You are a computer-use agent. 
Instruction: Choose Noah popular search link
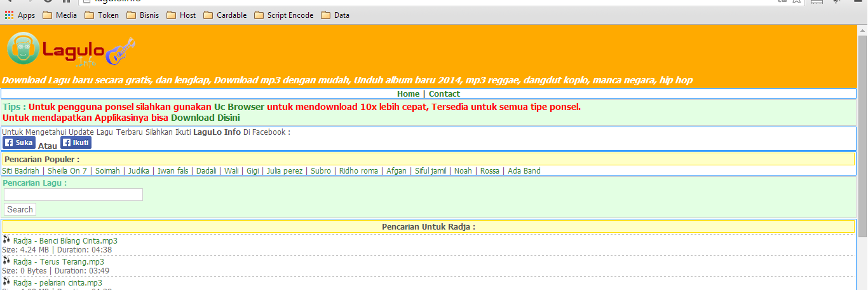click(x=463, y=171)
